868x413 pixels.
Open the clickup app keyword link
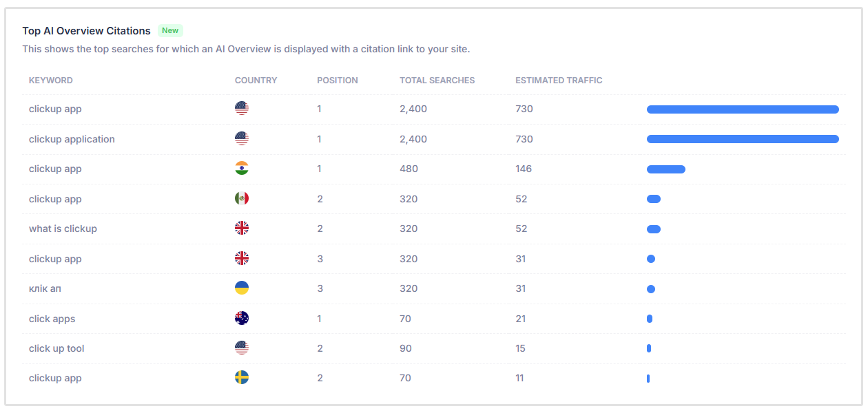(54, 109)
